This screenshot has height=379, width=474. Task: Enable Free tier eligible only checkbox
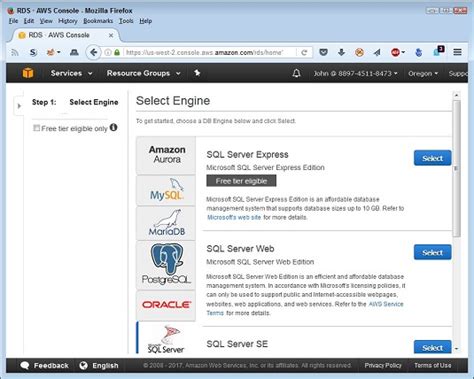coord(36,128)
